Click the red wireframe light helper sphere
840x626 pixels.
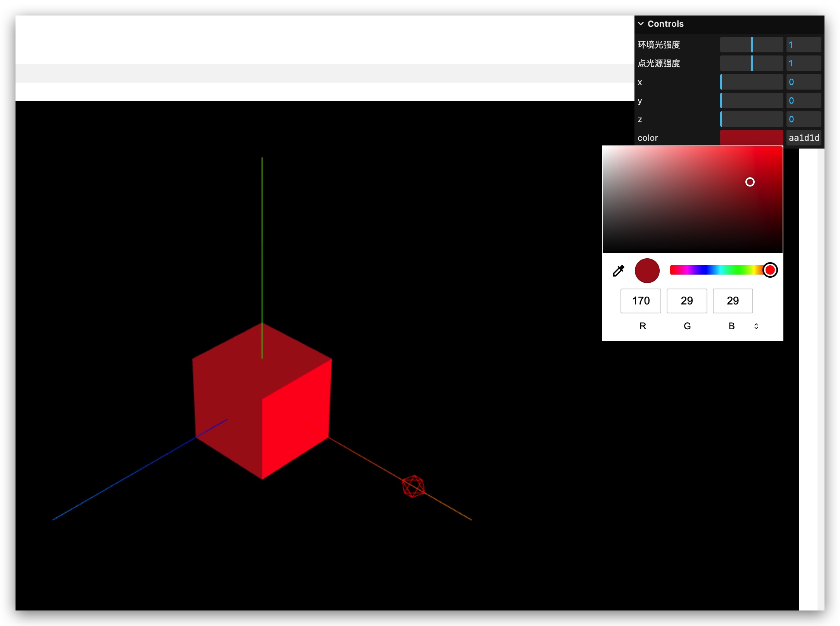click(x=413, y=486)
